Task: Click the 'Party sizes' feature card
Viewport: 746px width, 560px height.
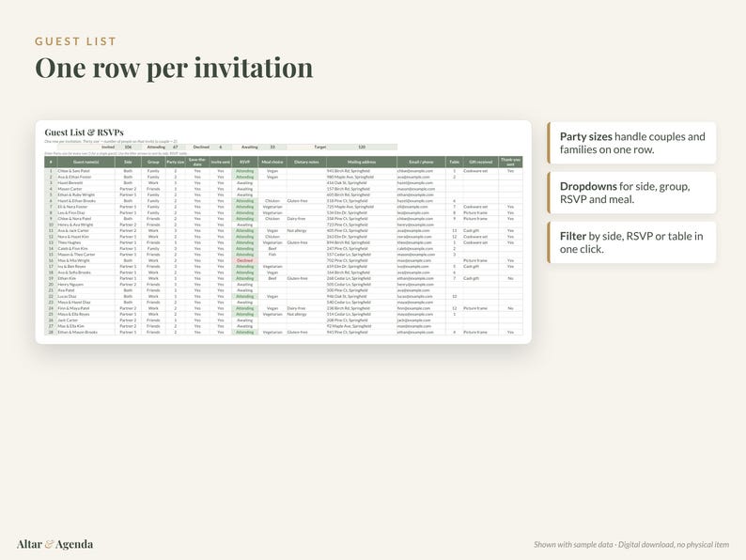Action: pyautogui.click(x=631, y=143)
